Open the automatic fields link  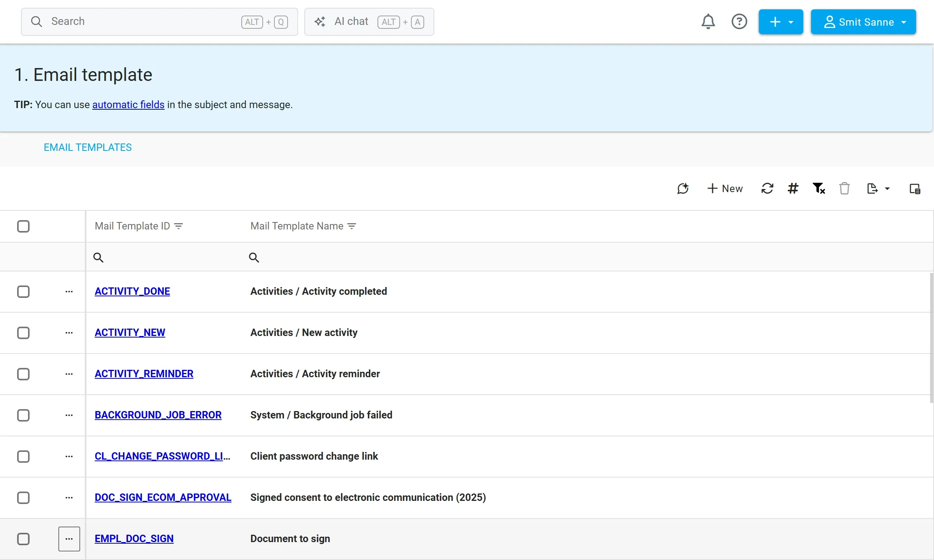pyautogui.click(x=128, y=105)
